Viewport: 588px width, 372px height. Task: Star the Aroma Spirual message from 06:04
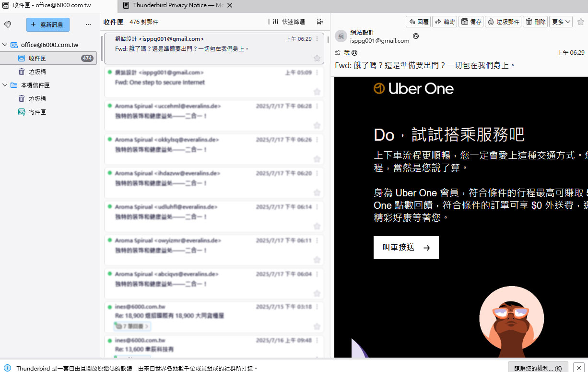click(317, 293)
